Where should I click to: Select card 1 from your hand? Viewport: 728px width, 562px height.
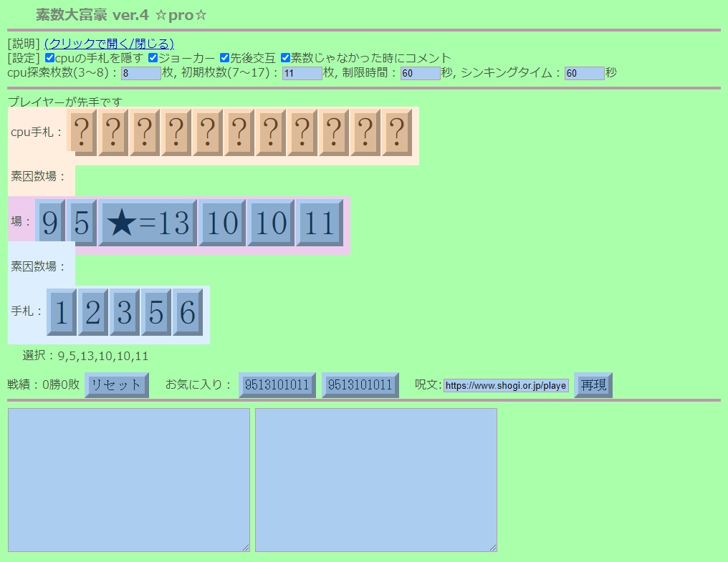coord(62,312)
